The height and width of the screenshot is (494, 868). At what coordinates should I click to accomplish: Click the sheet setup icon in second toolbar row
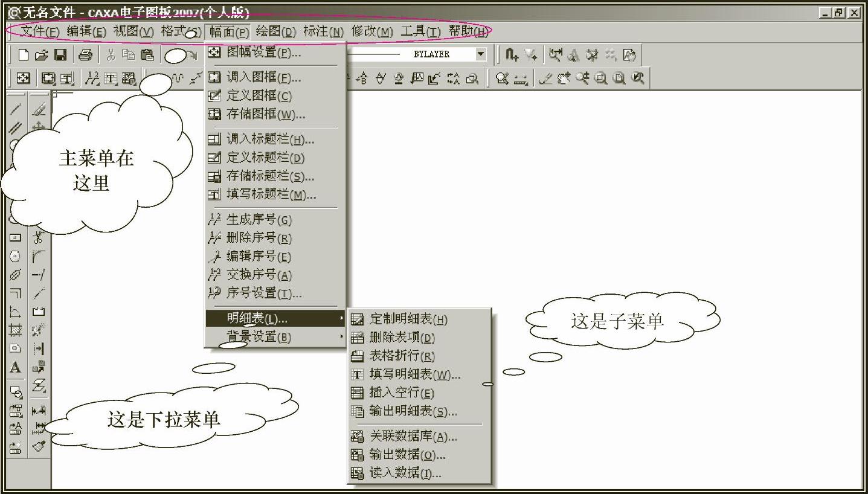[x=23, y=79]
